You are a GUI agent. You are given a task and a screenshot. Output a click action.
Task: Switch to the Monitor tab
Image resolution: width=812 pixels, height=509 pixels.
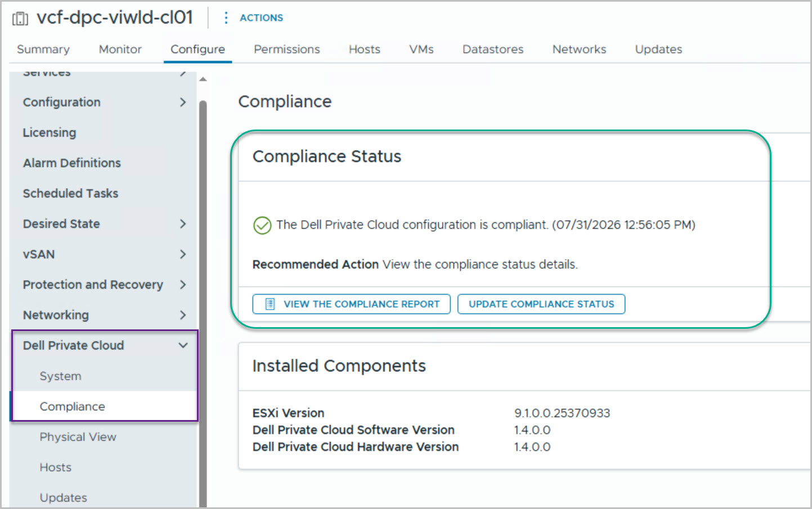(120, 50)
